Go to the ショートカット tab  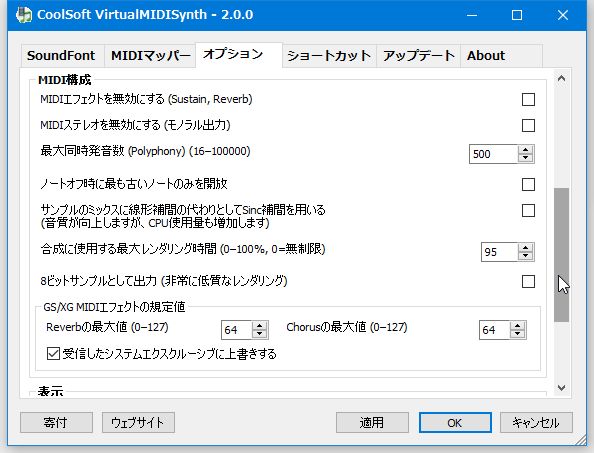pos(329,56)
